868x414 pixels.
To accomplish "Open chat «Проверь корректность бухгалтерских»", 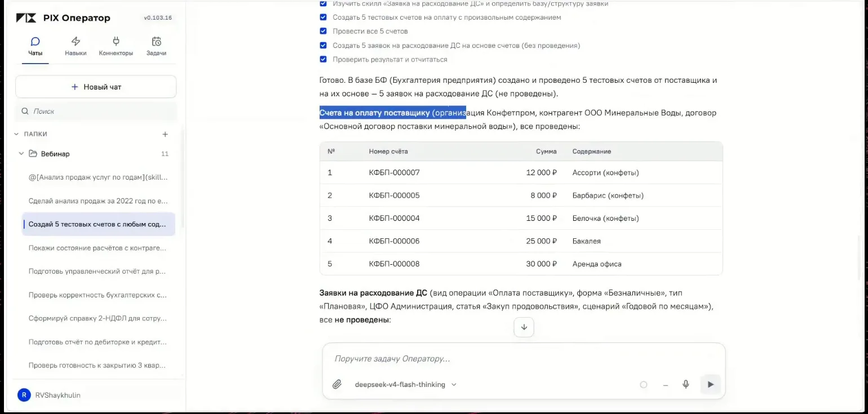I will click(98, 295).
